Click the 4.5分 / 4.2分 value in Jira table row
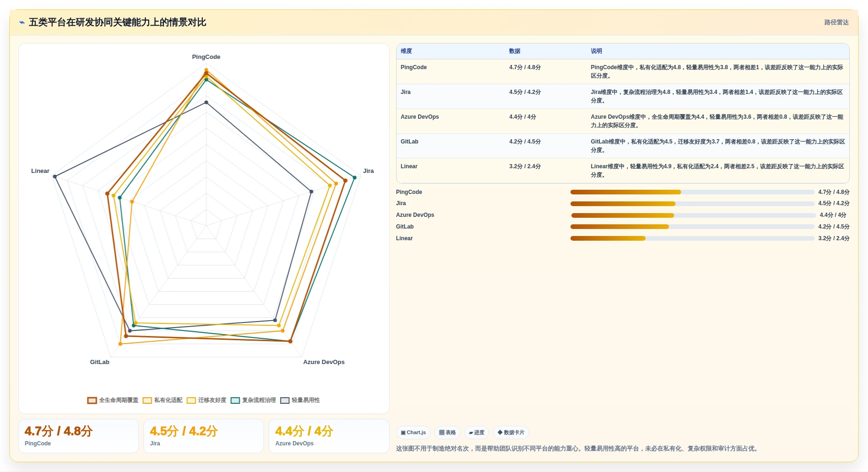Screen dimensions: 868x472 coord(525,92)
